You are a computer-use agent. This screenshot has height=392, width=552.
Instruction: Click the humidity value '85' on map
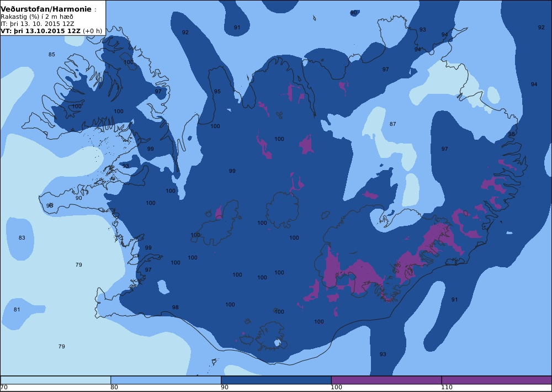[52, 55]
